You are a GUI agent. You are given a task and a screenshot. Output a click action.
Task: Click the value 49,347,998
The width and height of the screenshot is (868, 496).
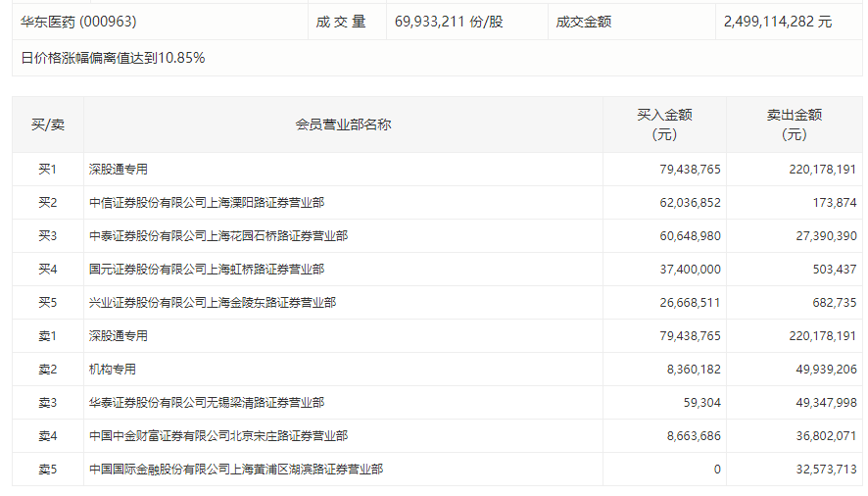click(x=827, y=402)
